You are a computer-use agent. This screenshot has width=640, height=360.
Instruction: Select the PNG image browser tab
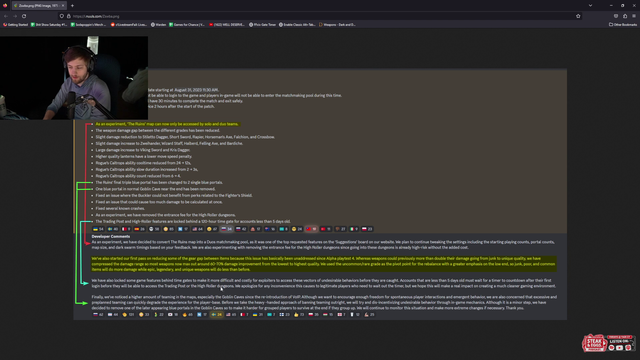(38, 6)
